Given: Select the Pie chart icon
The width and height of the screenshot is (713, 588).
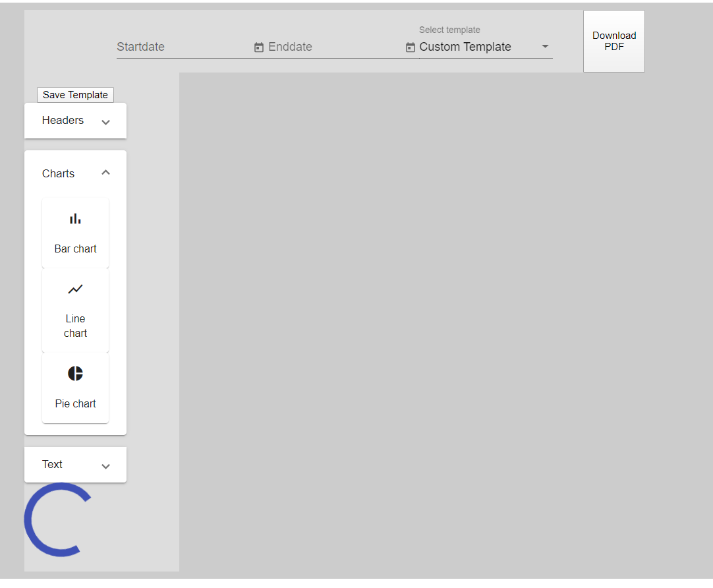Looking at the screenshot, I should 75,374.
